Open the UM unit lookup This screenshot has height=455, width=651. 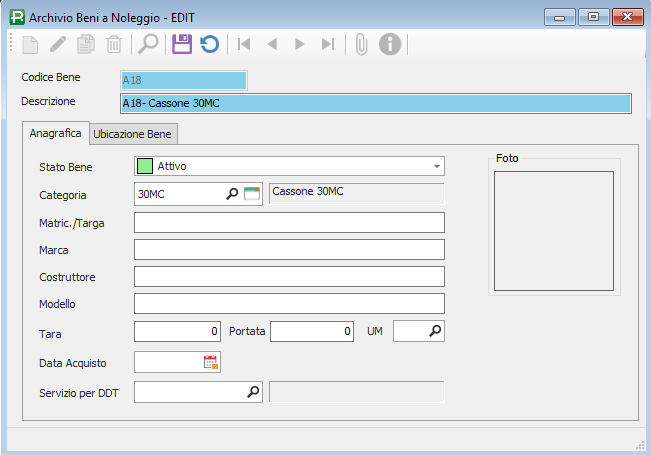[435, 331]
